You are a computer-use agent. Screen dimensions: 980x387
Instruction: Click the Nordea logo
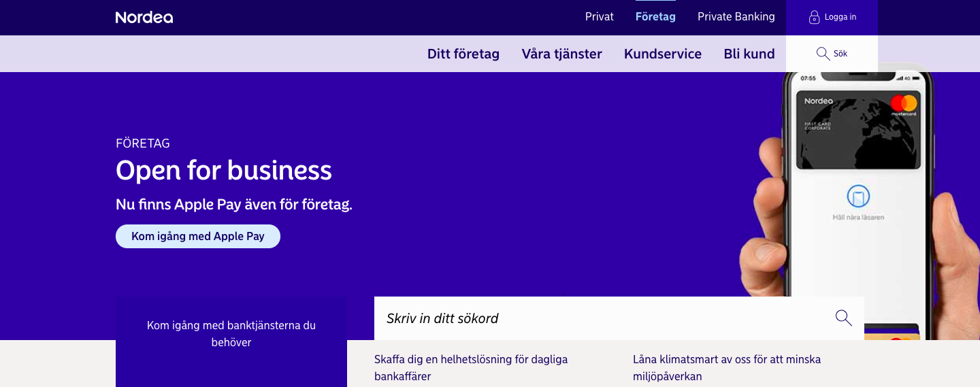click(144, 18)
